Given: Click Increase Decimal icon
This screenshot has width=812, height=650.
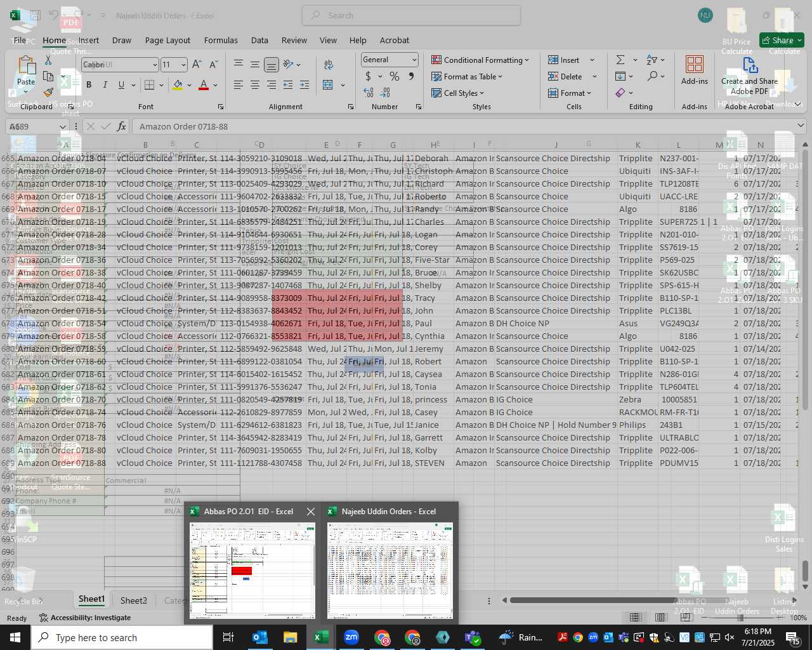Looking at the screenshot, I should point(369,92).
